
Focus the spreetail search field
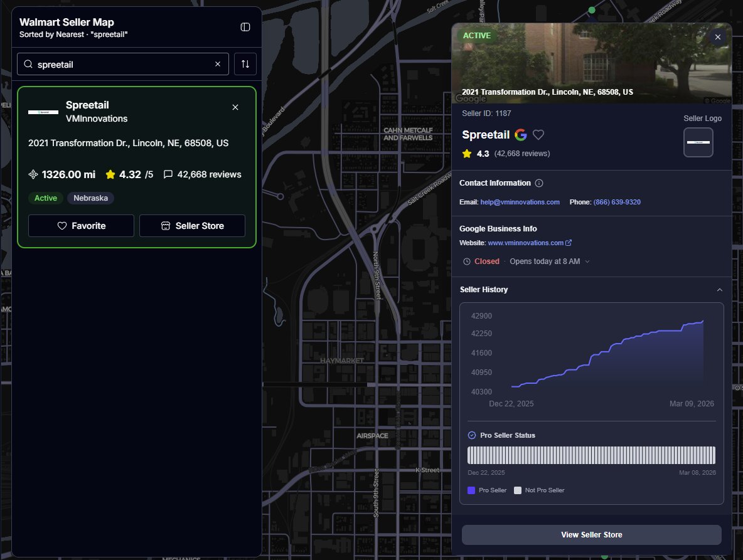pos(123,64)
